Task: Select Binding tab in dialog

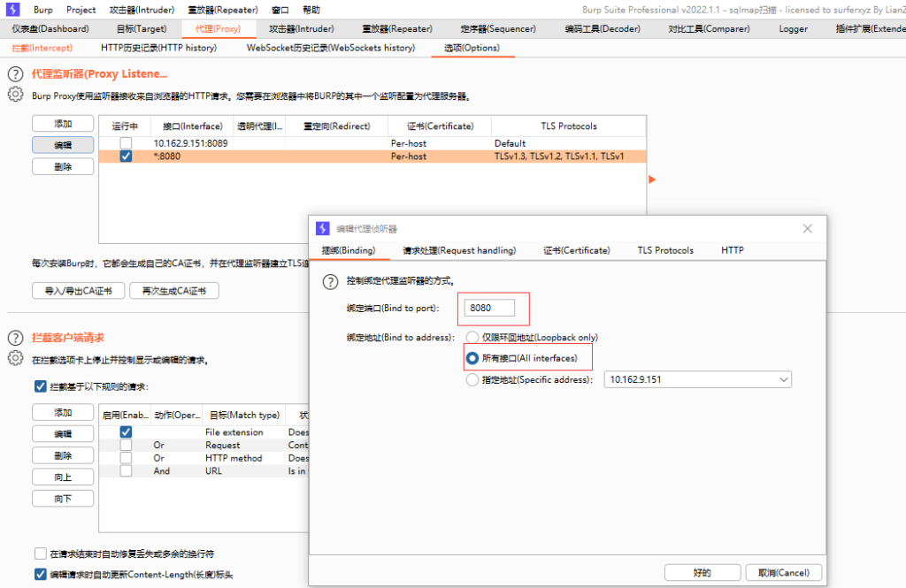Action: tap(349, 251)
